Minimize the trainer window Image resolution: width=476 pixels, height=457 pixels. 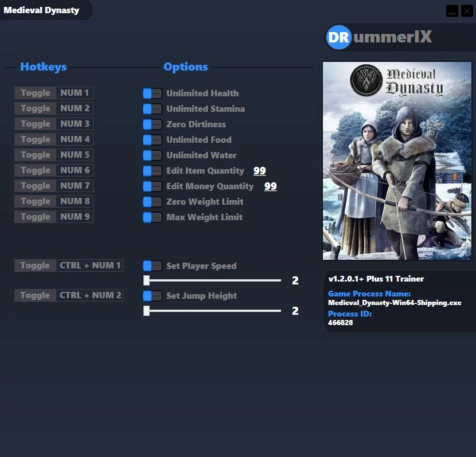pos(452,11)
